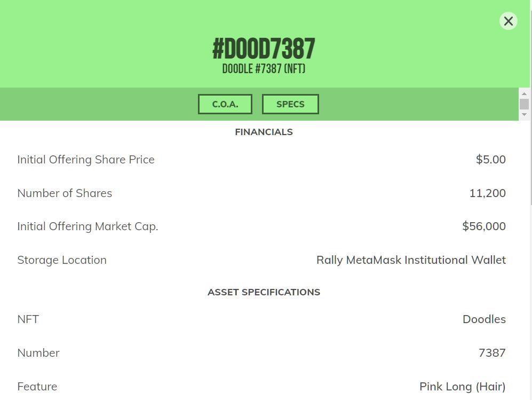This screenshot has width=532, height=400.
Task: Click Rally MetaMask Institutional Wallet text
Action: (x=411, y=260)
